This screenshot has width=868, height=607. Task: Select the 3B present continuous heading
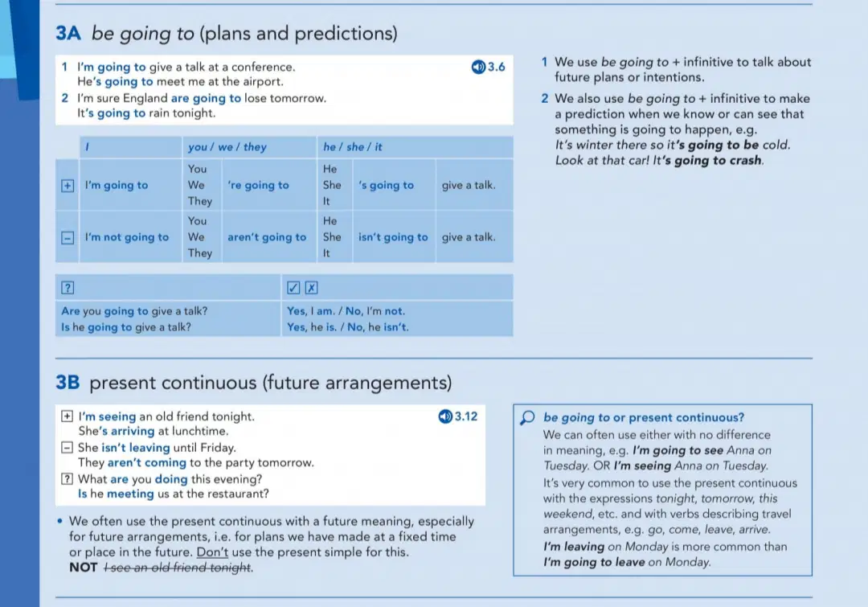point(253,383)
